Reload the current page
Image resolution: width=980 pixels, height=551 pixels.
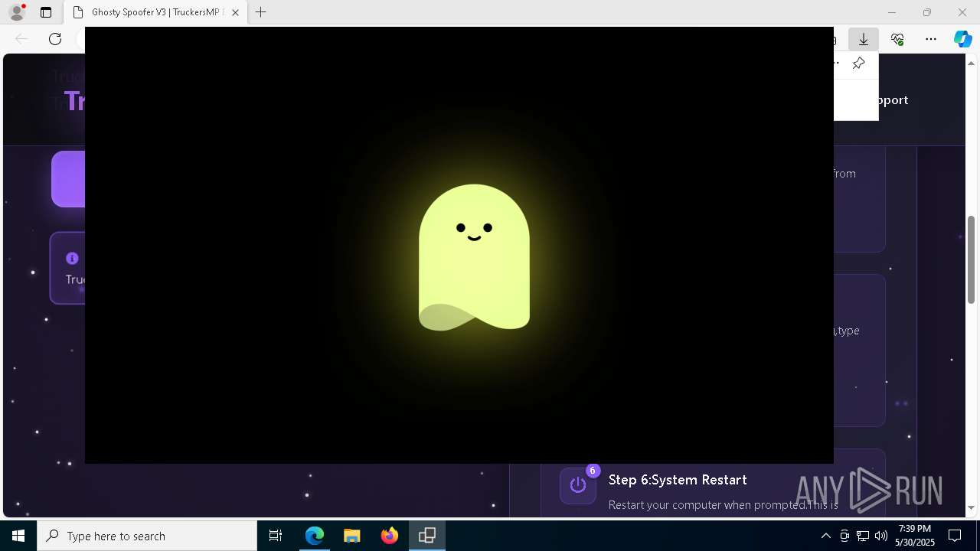pos(55,39)
